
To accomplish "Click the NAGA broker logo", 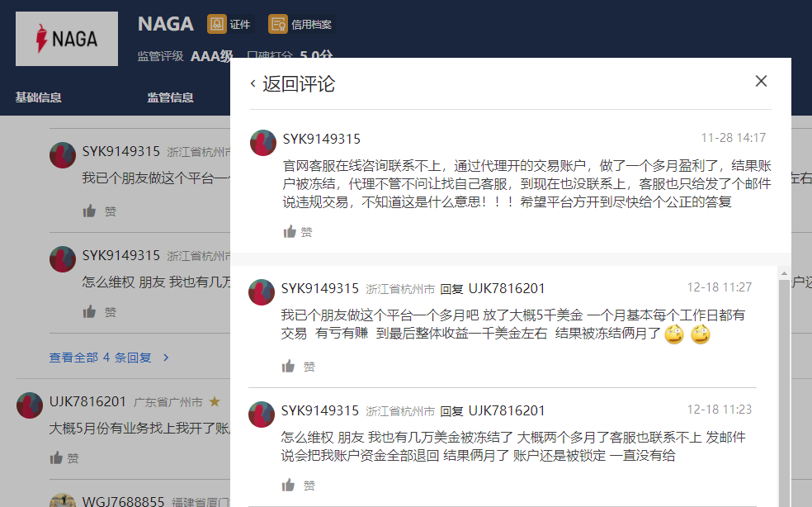I will (x=67, y=39).
